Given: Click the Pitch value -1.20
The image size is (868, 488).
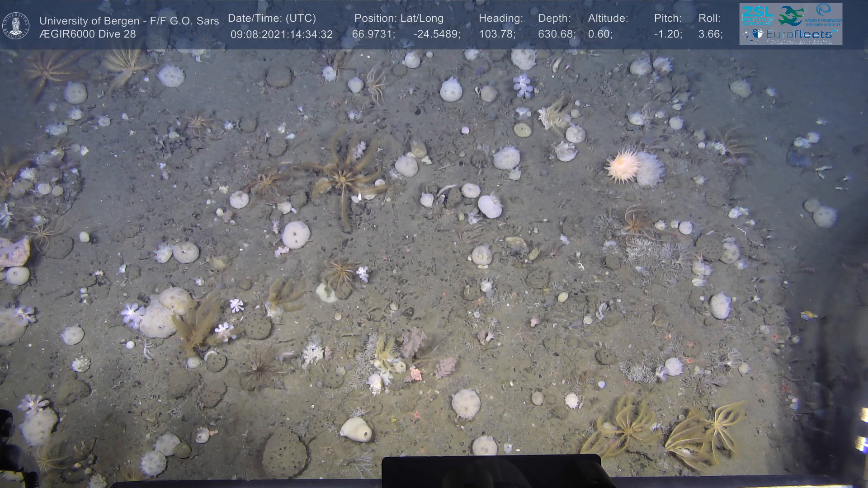Looking at the screenshot, I should (x=668, y=34).
